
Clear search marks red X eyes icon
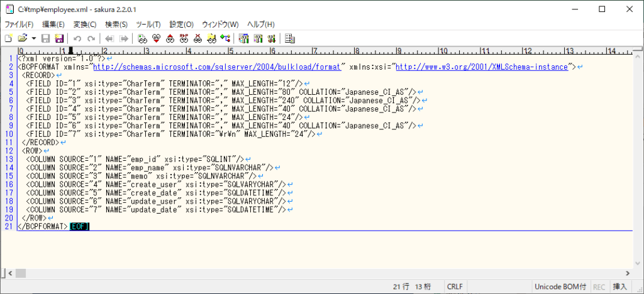198,39
